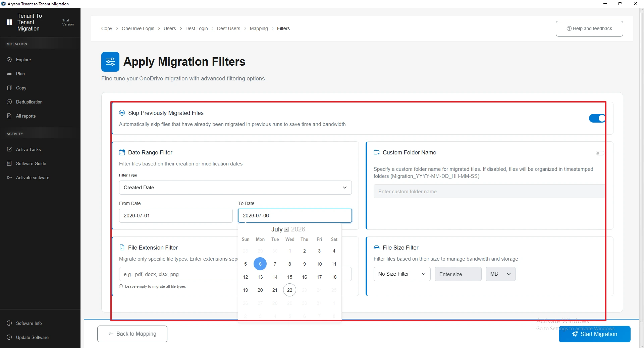Screen dimensions: 644x348
Task: Click the Date Range Filter calendar icon
Action: [122, 152]
